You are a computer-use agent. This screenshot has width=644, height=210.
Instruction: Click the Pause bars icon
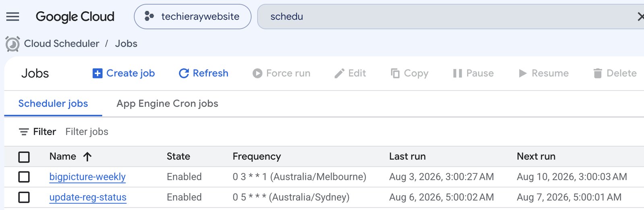457,73
